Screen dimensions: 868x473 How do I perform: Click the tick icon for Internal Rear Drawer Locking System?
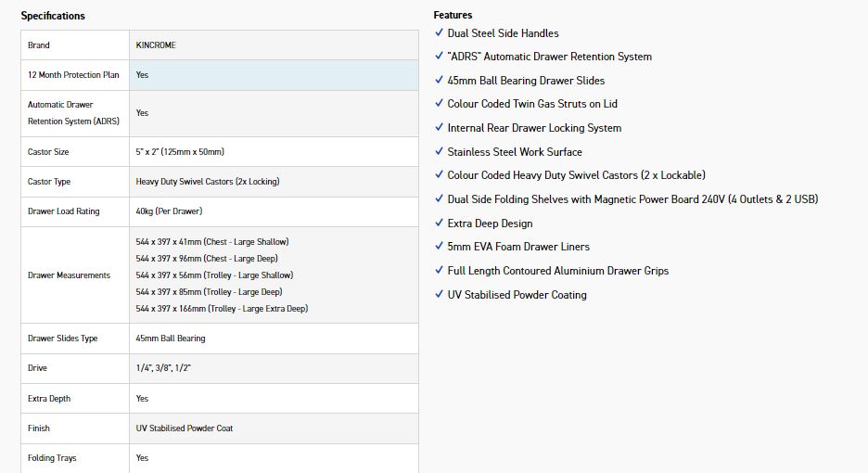439,128
